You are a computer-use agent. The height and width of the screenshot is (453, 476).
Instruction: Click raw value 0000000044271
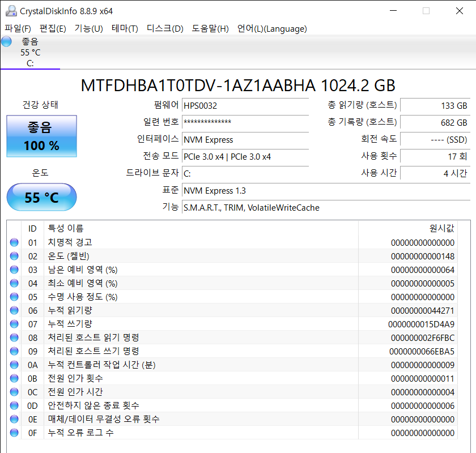(x=423, y=311)
